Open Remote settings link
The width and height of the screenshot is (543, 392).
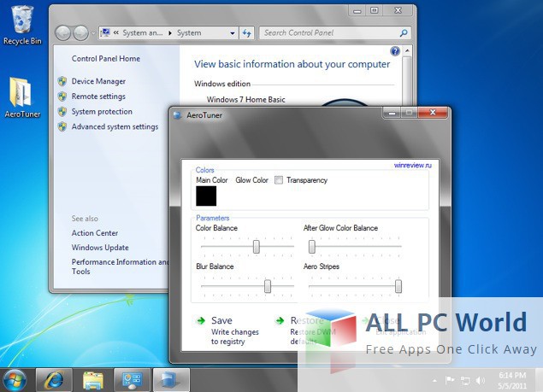[98, 97]
